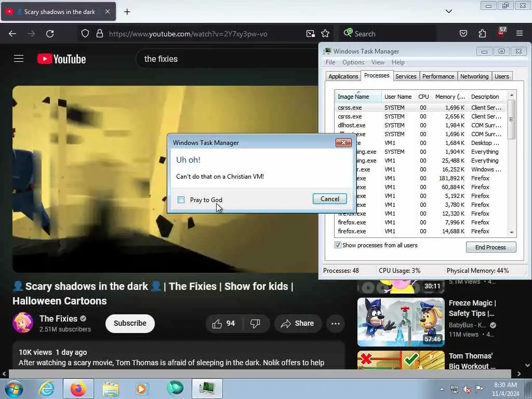Sort processes by Image Name column

[358, 97]
